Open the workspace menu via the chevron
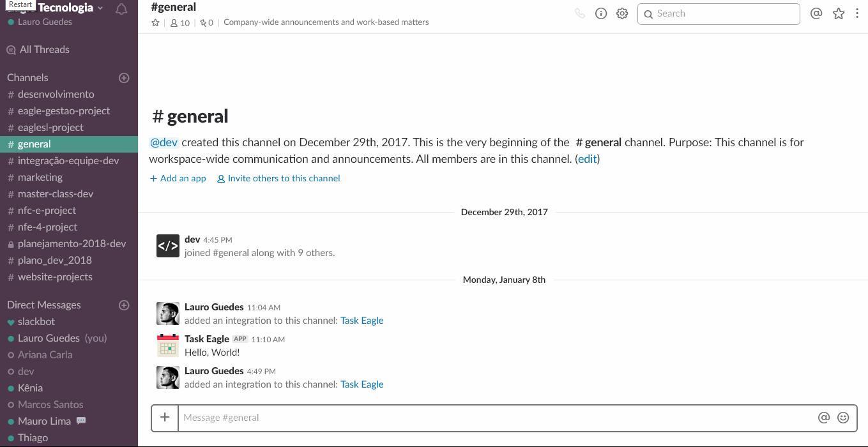Viewport: 868px width, 447px height. 100,8
